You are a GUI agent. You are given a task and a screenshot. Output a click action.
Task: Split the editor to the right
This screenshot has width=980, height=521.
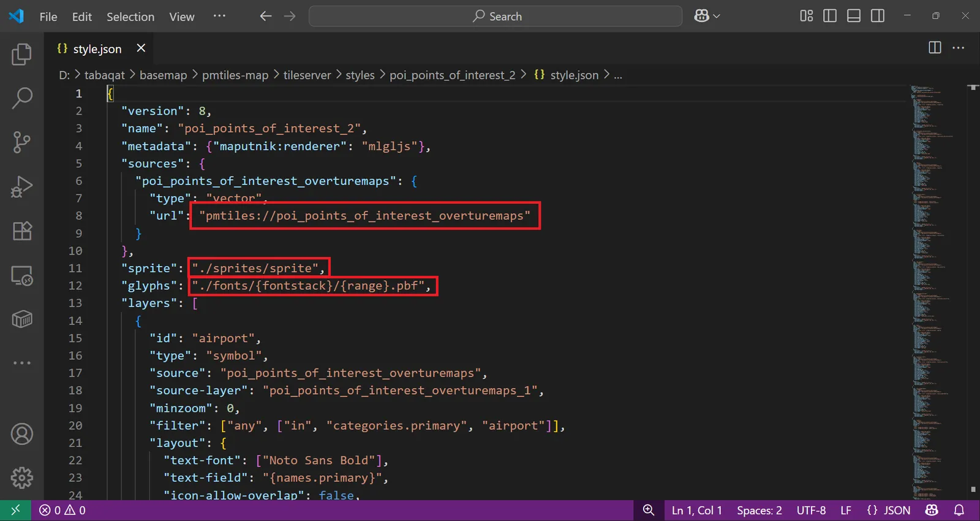coord(935,48)
